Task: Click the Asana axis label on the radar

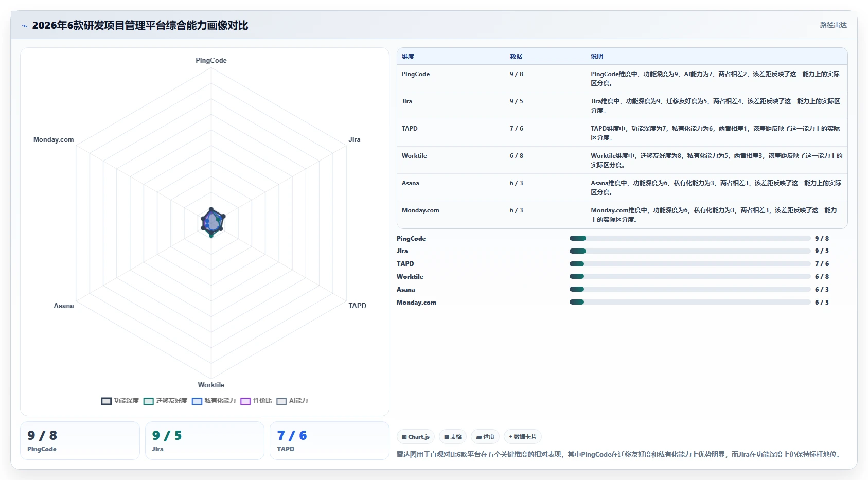Action: point(64,306)
